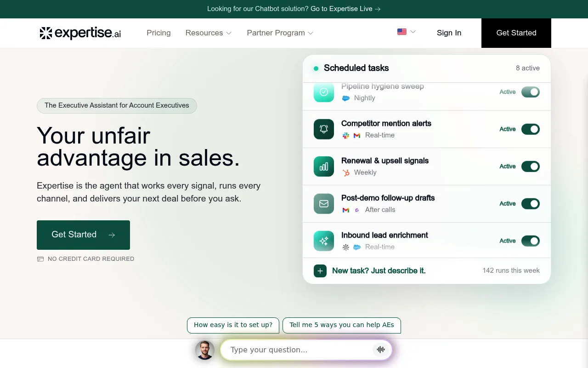Click the Pipeline hygiene sweep checkmark icon
Screen dimensions: 588x368
point(324,92)
